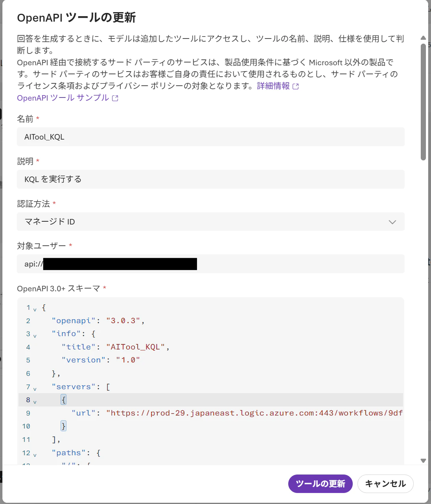The image size is (431, 504).
Task: Open the 認証方法 dropdown showing マネージド ID
Action: 211,222
